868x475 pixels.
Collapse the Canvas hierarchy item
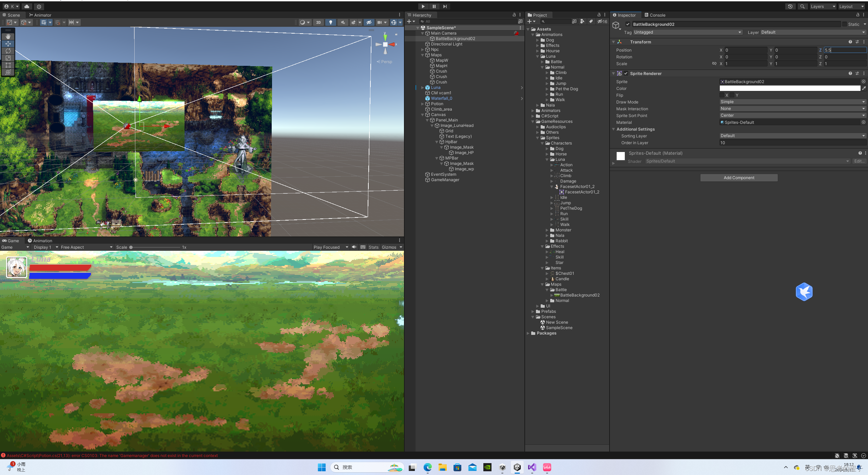coord(423,115)
